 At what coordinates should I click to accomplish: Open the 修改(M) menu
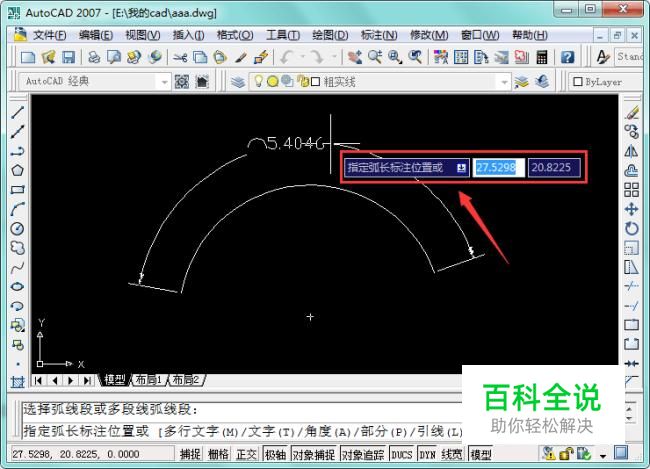tap(429, 35)
